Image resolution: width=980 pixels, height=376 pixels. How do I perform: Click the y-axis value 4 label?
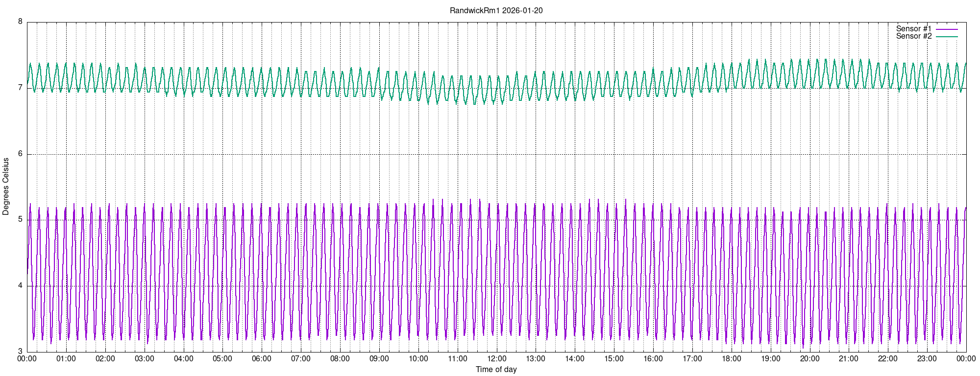tap(20, 286)
